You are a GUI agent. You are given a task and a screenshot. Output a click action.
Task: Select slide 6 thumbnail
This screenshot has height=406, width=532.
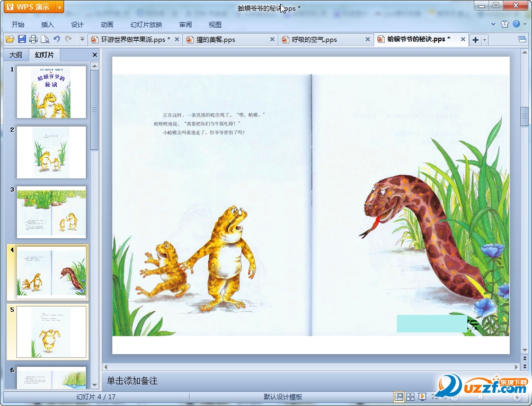click(x=51, y=377)
